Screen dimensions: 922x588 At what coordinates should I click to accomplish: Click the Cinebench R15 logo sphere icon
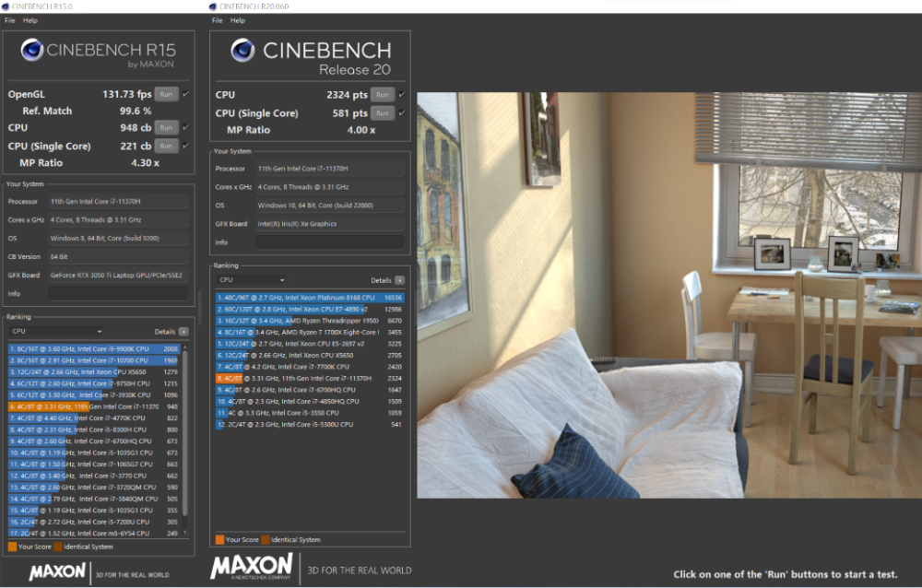[x=31, y=50]
